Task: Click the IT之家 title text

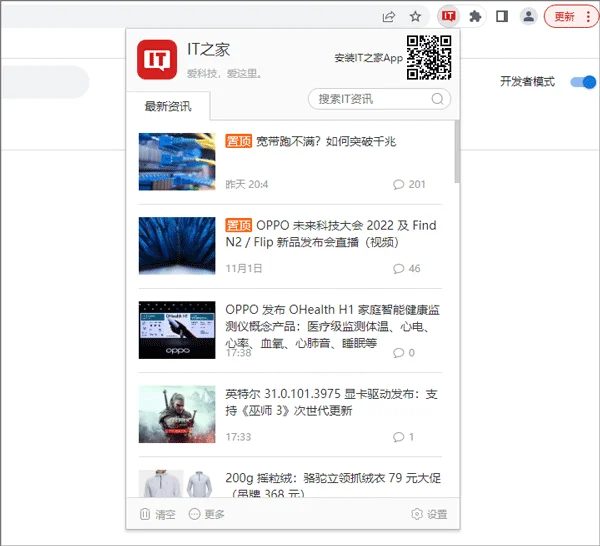Action: pyautogui.click(x=208, y=50)
